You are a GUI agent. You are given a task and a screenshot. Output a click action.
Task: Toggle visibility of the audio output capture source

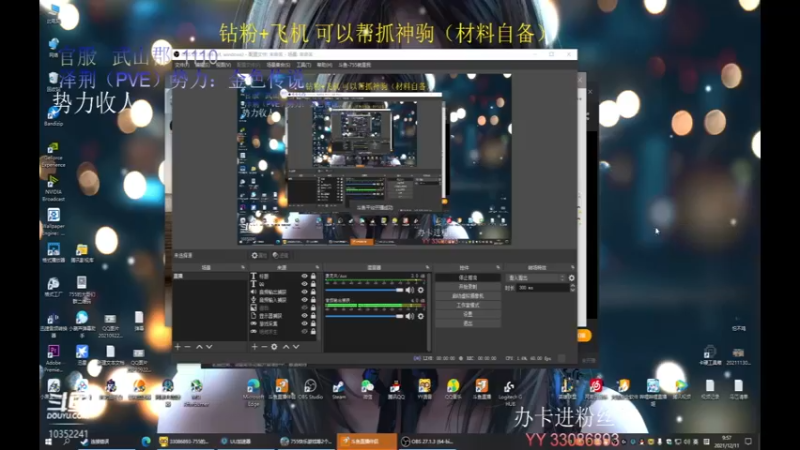[x=305, y=292]
